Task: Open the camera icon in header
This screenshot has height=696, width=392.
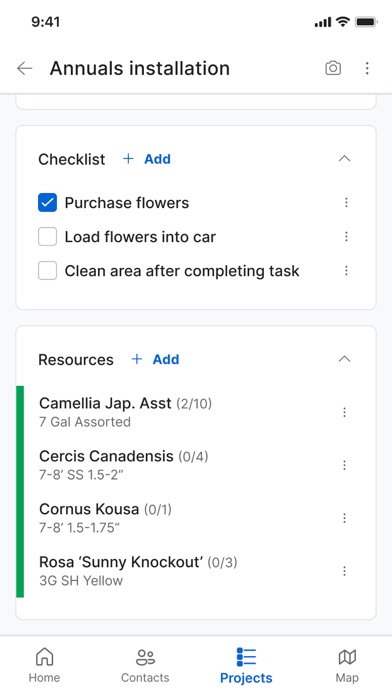Action: point(333,68)
